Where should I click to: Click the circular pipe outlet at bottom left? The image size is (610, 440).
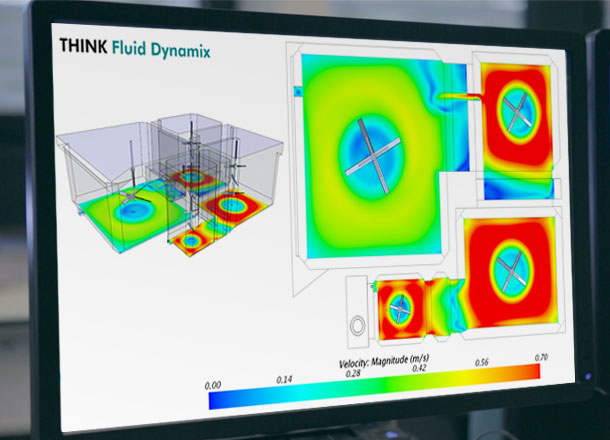tap(359, 326)
